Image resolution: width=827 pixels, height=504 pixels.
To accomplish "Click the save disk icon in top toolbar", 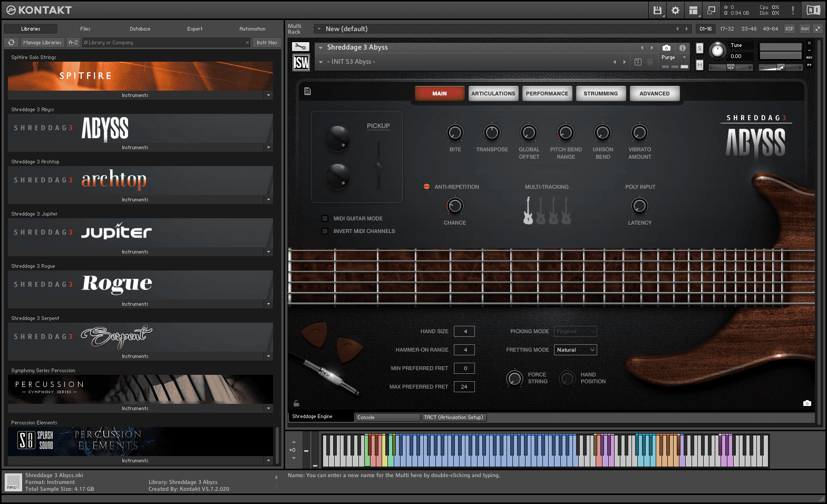I will (x=657, y=10).
